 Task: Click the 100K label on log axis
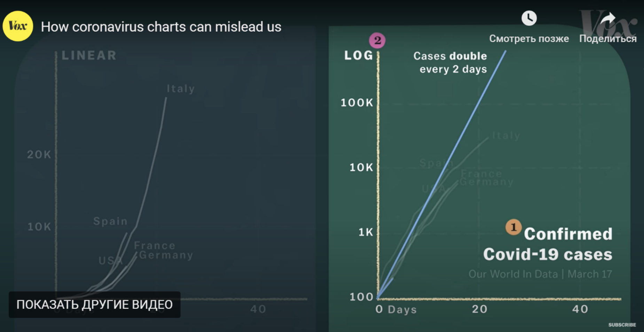pyautogui.click(x=357, y=103)
